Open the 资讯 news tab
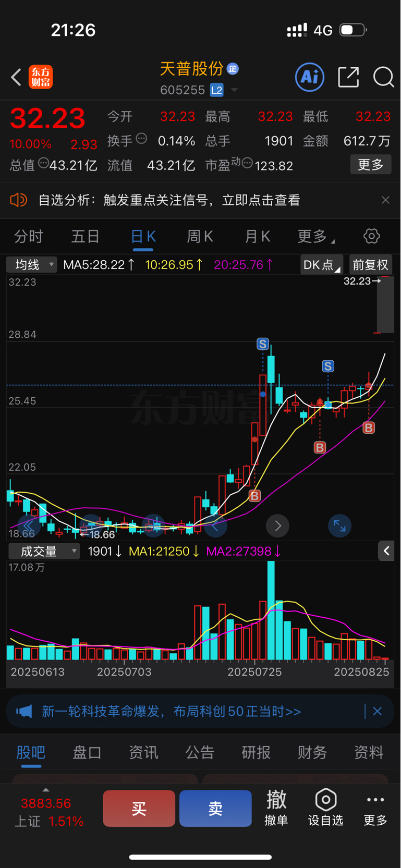 [143, 752]
